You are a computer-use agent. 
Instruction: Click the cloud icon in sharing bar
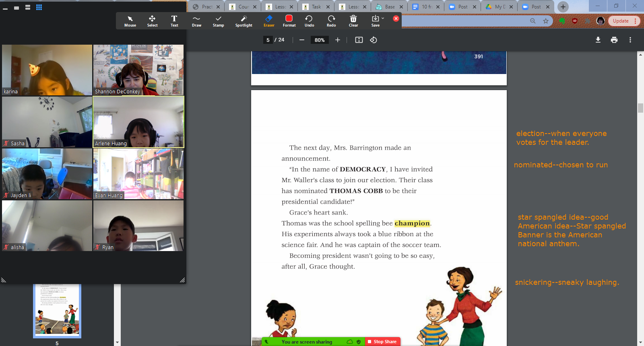tap(350, 342)
